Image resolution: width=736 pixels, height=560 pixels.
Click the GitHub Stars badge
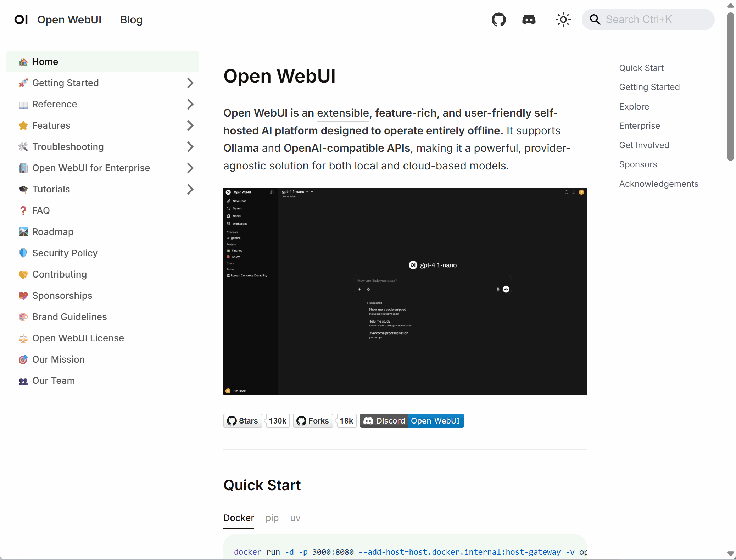point(243,421)
